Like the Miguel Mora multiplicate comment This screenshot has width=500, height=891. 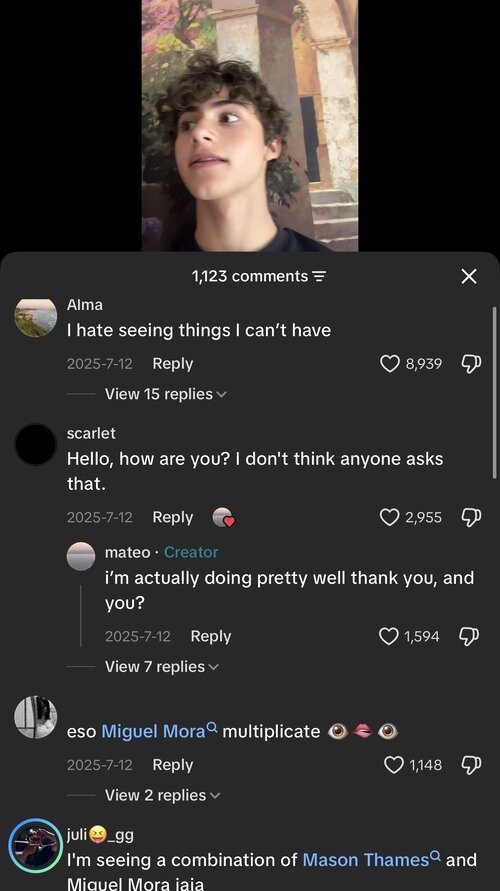click(x=394, y=765)
